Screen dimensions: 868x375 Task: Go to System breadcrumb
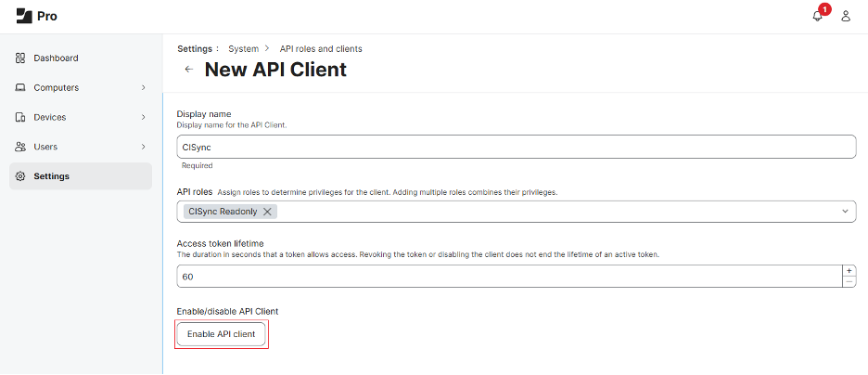coord(244,49)
